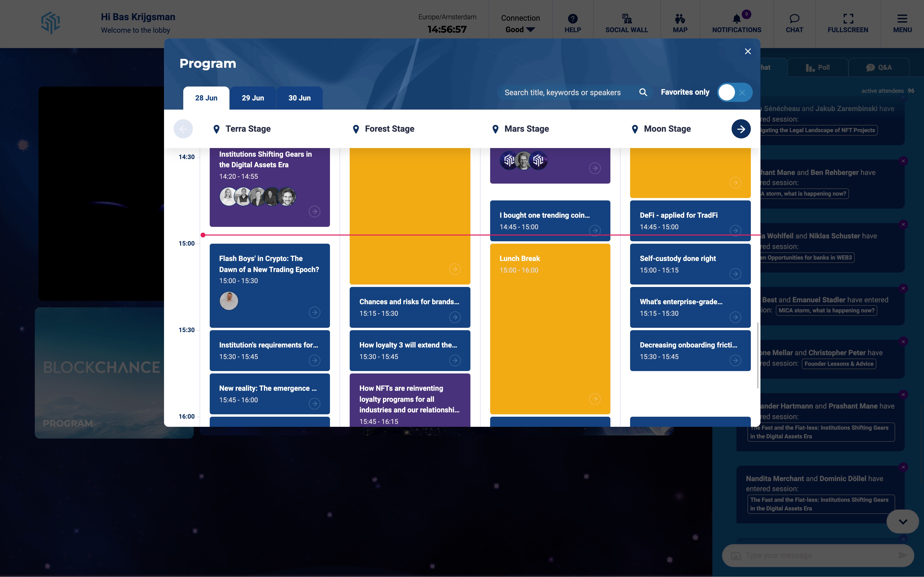The height and width of the screenshot is (577, 924).
Task: Dismiss Emanuel Stadler notification
Action: [x=903, y=288]
